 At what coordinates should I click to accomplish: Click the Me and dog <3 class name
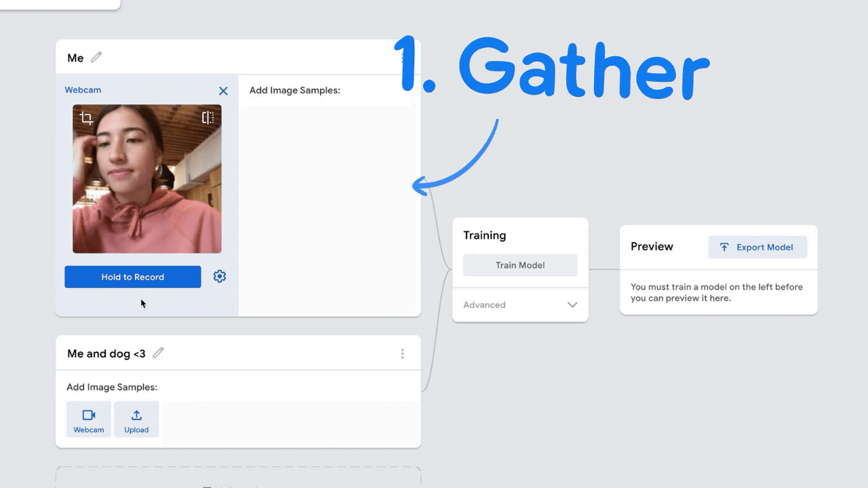[x=106, y=354]
